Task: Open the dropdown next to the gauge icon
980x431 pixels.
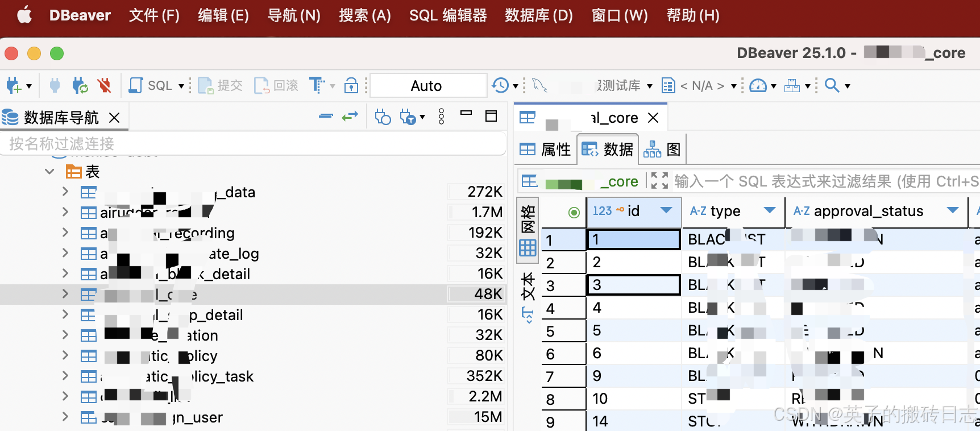Action: [774, 86]
